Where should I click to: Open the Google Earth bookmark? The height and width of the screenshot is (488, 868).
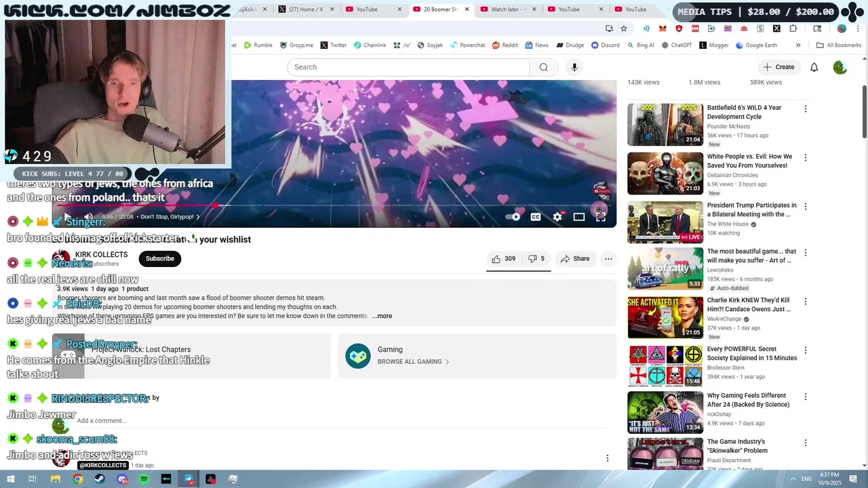coord(756,45)
